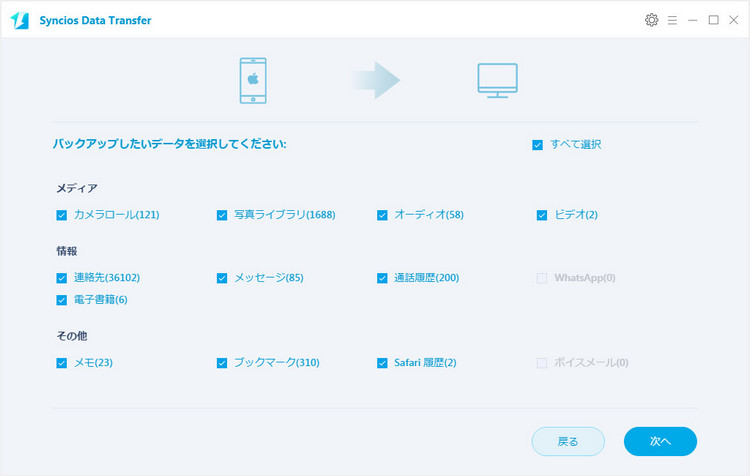This screenshot has height=476, width=750.
Task: Uncheck 電子書籍(6) checkbox
Action: [x=62, y=300]
